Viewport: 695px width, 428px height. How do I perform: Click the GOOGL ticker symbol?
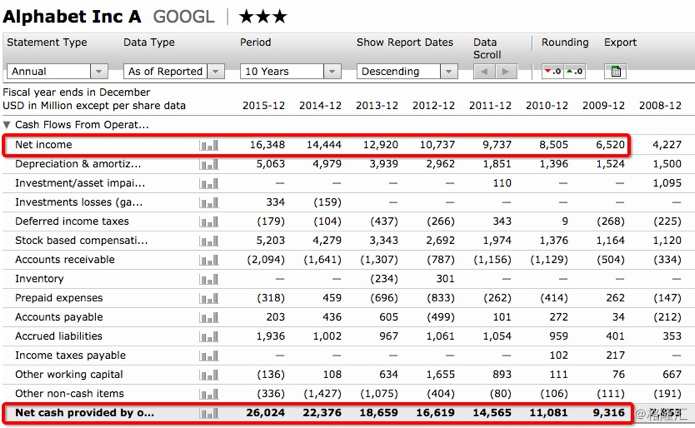tap(184, 17)
